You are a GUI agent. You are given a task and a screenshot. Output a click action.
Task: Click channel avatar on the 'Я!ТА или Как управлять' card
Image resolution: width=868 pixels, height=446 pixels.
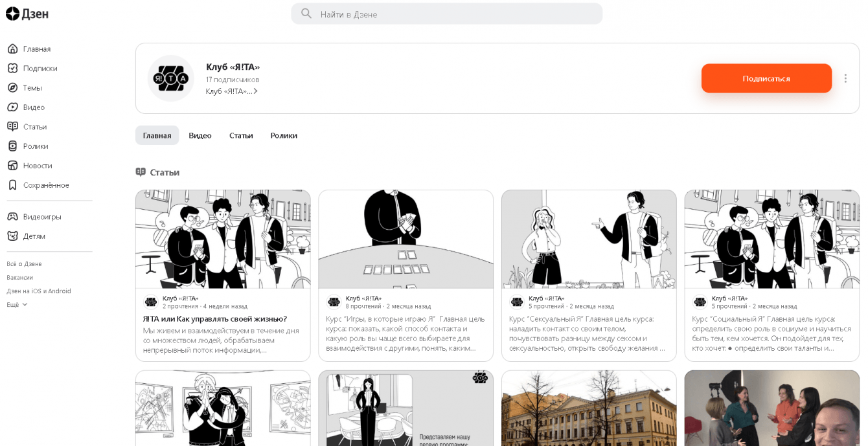coord(151,302)
